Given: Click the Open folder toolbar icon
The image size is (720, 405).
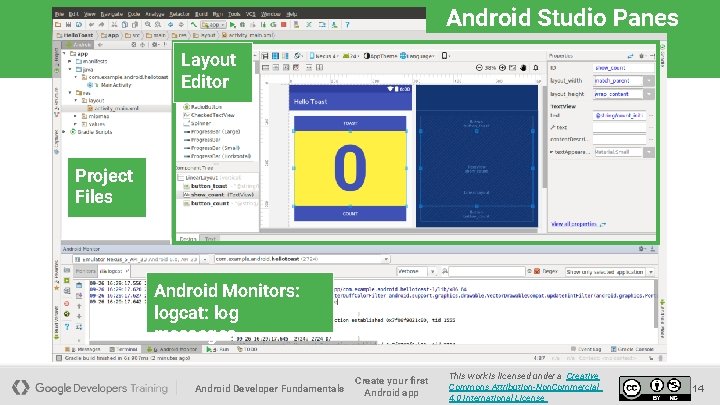Looking at the screenshot, I should [58, 25].
